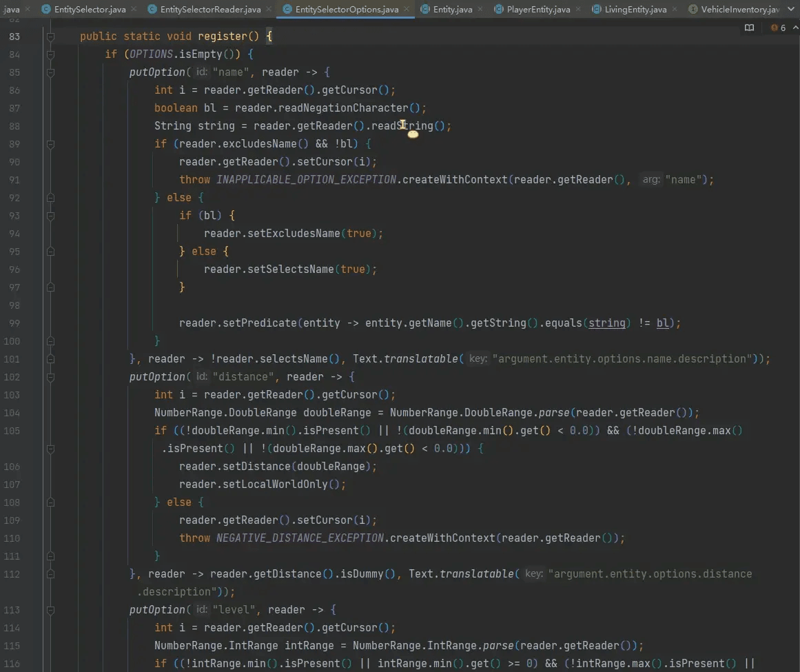The image size is (800, 672).
Task: Close the EntitySelector.java tab
Action: tap(134, 9)
